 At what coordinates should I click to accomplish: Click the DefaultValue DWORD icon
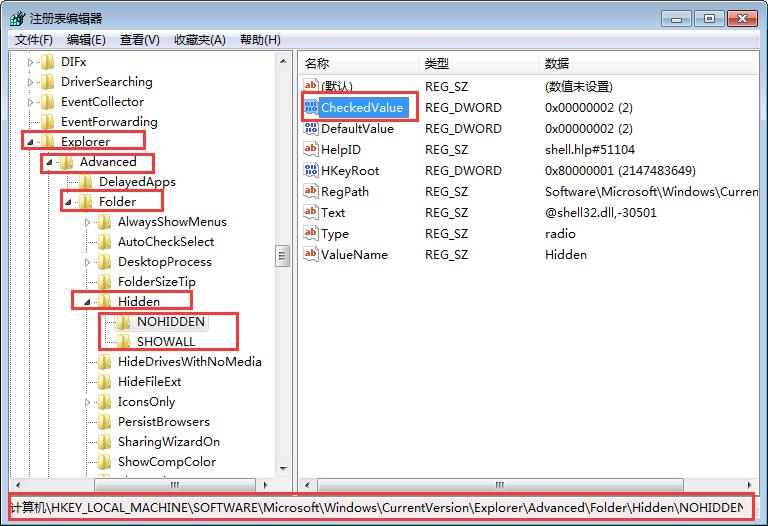point(311,128)
